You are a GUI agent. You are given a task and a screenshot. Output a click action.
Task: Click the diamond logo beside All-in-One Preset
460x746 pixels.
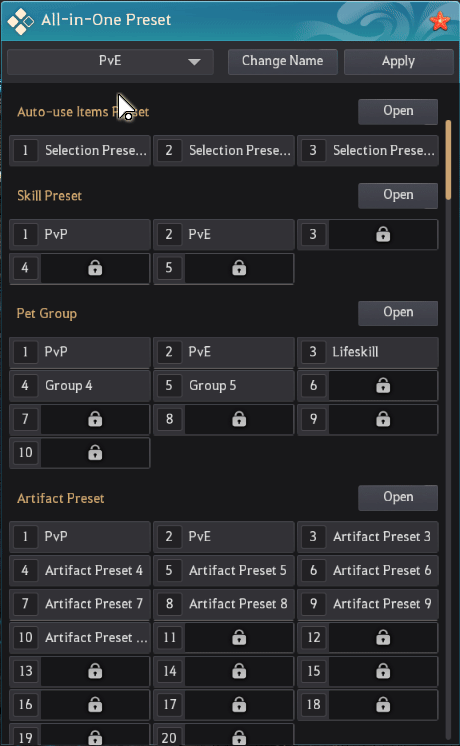(x=21, y=21)
